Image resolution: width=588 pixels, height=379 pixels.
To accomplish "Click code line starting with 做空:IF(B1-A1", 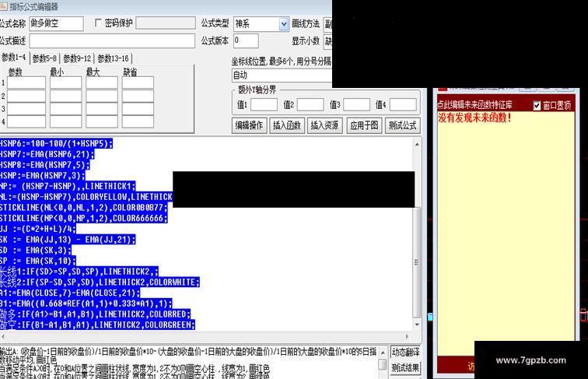I will (x=97, y=325).
